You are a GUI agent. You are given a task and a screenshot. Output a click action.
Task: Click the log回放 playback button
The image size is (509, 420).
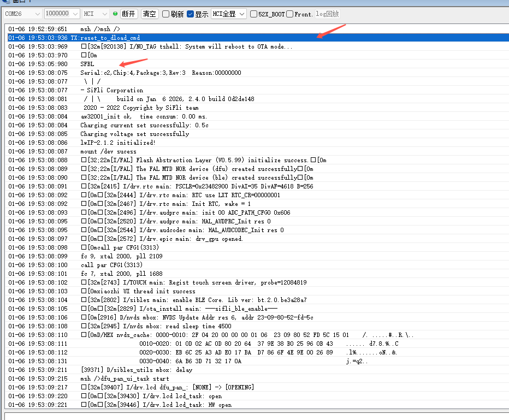coord(327,14)
